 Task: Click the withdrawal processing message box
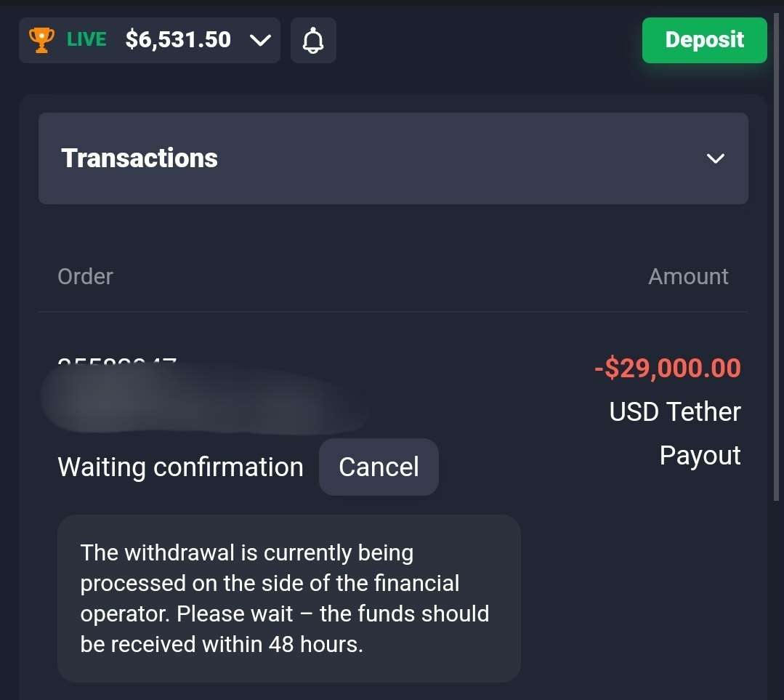coord(288,598)
